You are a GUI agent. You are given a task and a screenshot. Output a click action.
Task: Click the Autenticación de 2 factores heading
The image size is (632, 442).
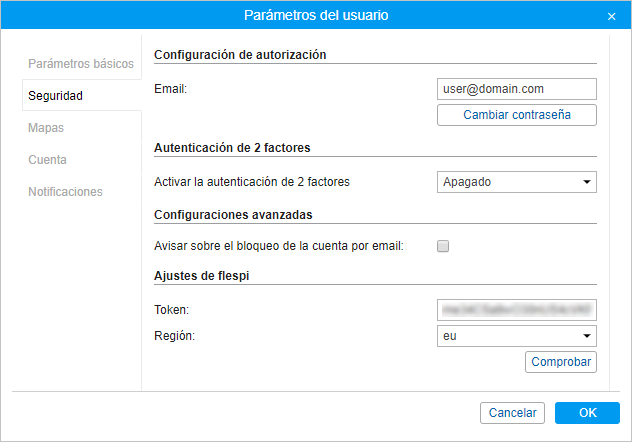coord(232,147)
